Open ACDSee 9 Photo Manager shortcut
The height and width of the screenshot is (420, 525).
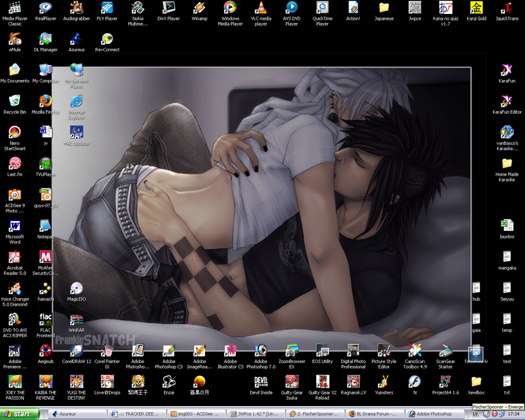coord(15,200)
